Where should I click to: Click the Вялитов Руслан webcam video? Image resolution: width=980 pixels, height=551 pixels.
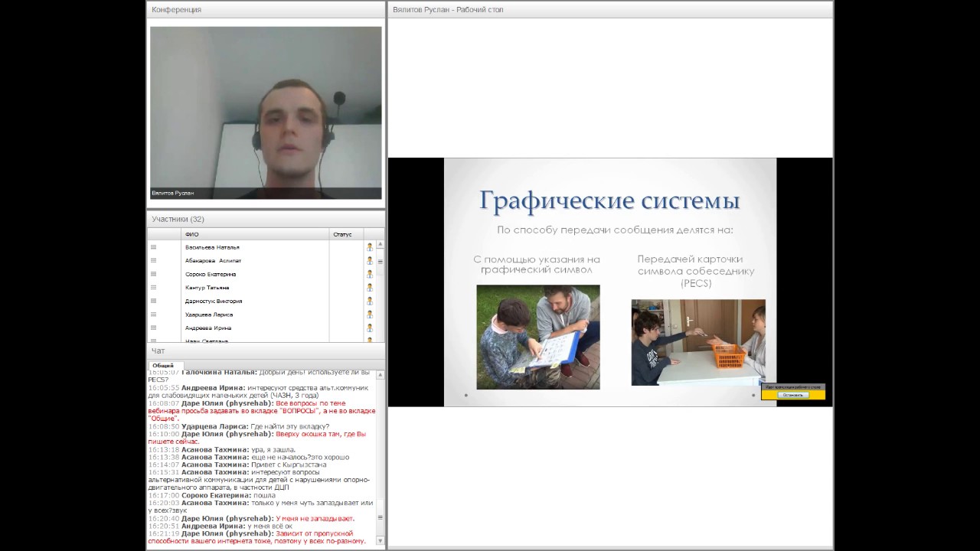[x=266, y=113]
